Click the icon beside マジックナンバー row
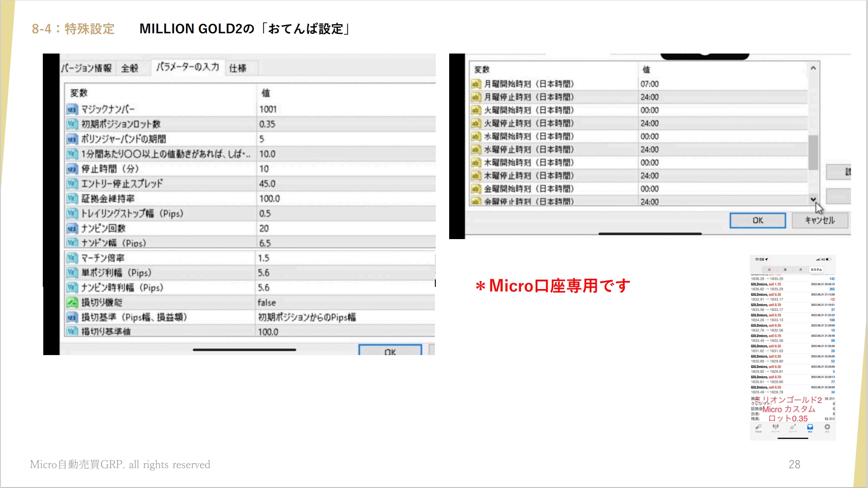This screenshot has height=488, width=868. 72,109
